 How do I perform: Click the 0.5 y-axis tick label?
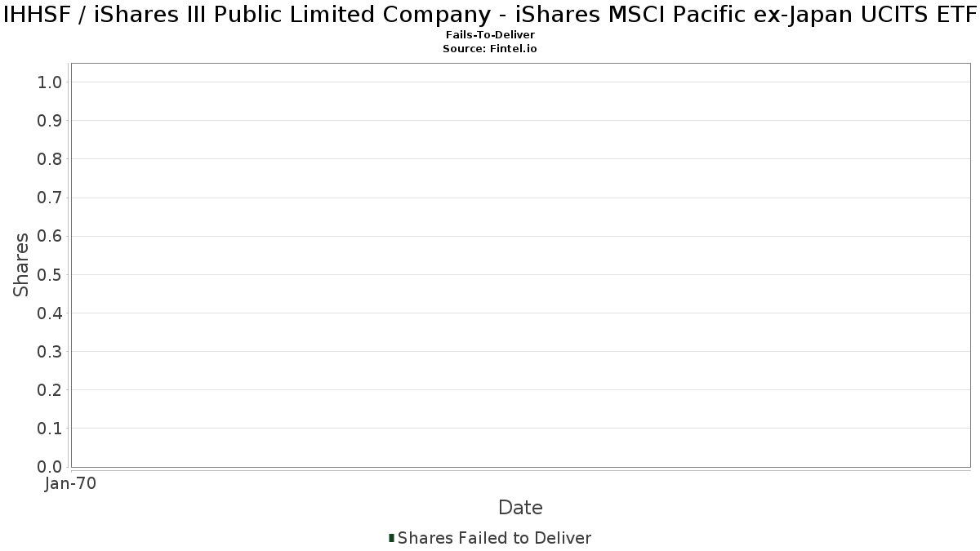click(x=50, y=275)
